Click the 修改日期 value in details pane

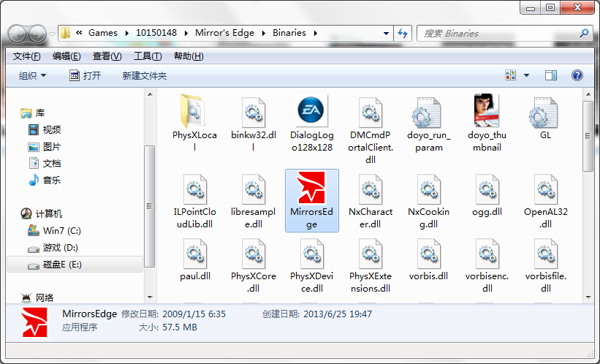tap(194, 314)
